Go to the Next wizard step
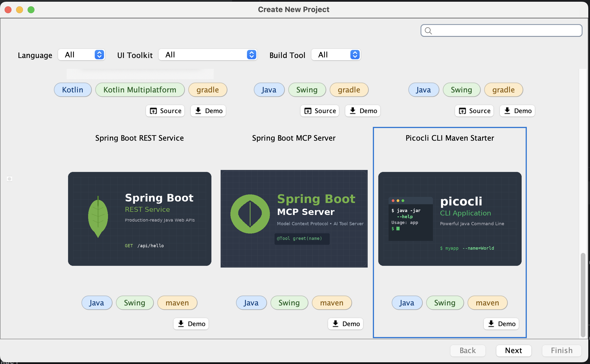This screenshot has height=364, width=590. pyautogui.click(x=514, y=351)
